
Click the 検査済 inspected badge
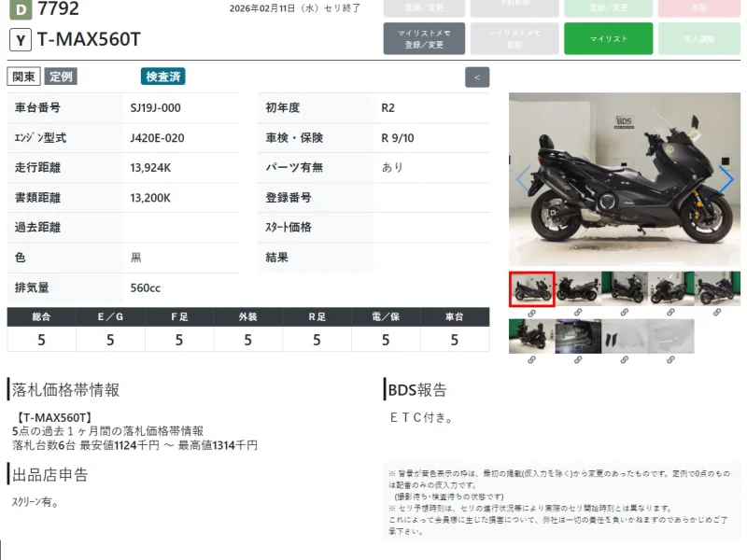162,77
